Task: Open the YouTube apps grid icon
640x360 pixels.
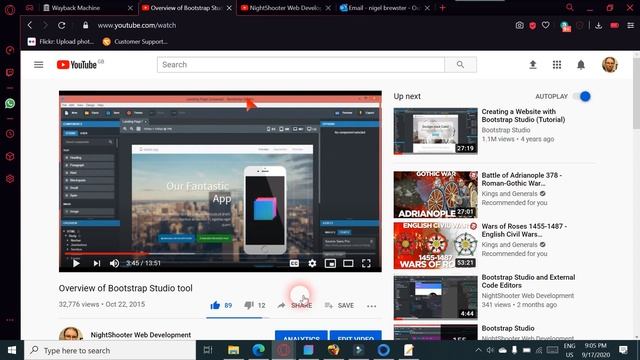Action: click(557, 64)
